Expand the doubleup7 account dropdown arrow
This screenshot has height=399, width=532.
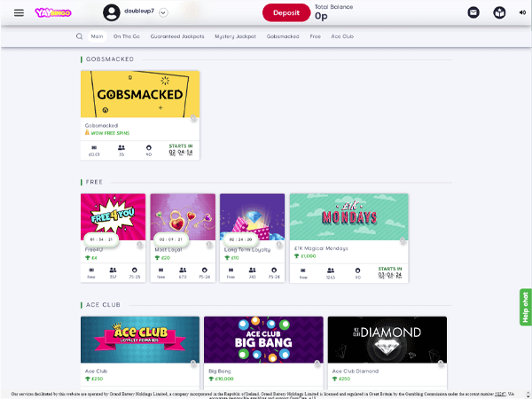tap(163, 13)
